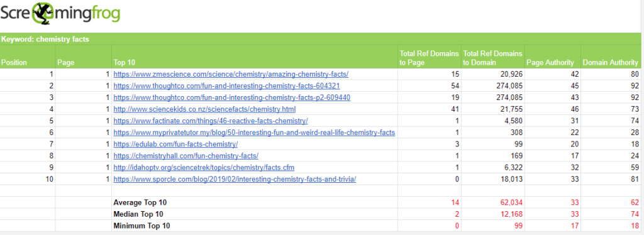Image resolution: width=644 pixels, height=235 pixels.
Task: Select the Top 10 column header
Action: click(255, 57)
